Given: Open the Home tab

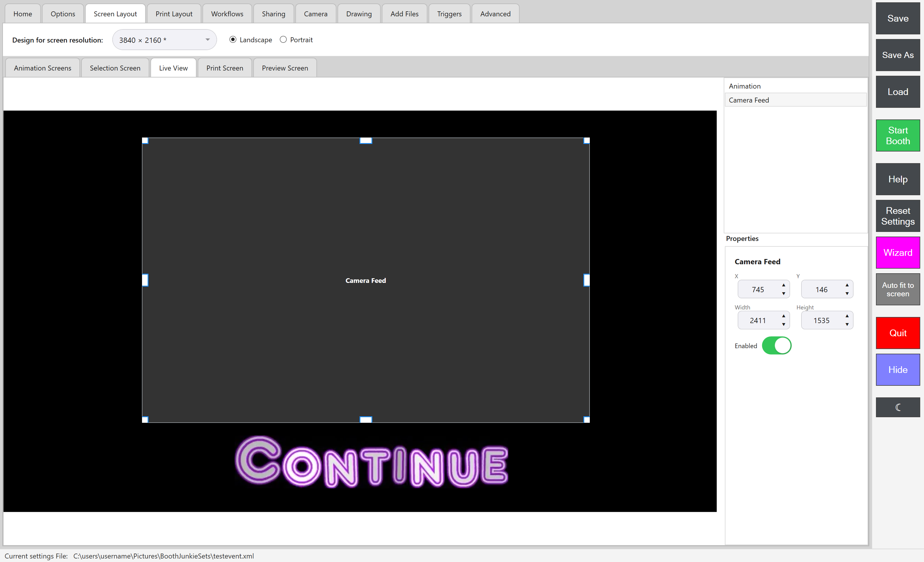Looking at the screenshot, I should [x=22, y=14].
